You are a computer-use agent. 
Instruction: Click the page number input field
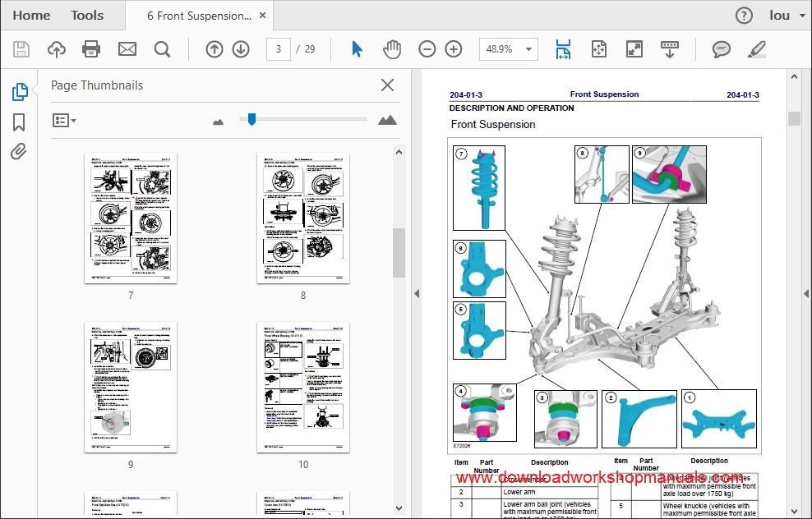(279, 49)
